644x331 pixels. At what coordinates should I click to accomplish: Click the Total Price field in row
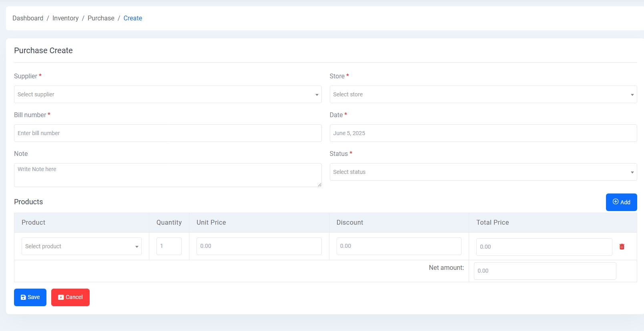point(544,247)
